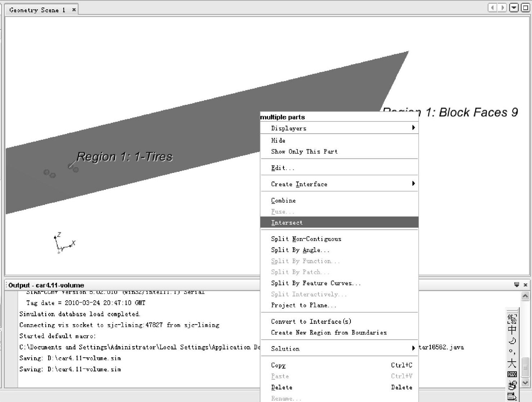Toggle the IME Chinese/English 中 mode
This screenshot has width=532, height=402.
(512, 330)
